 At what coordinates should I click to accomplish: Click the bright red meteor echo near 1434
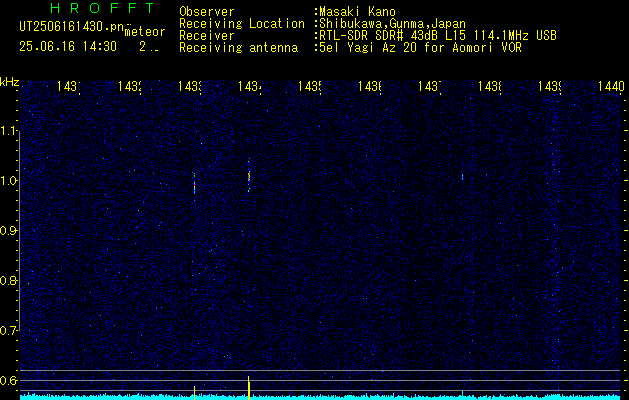tap(249, 176)
